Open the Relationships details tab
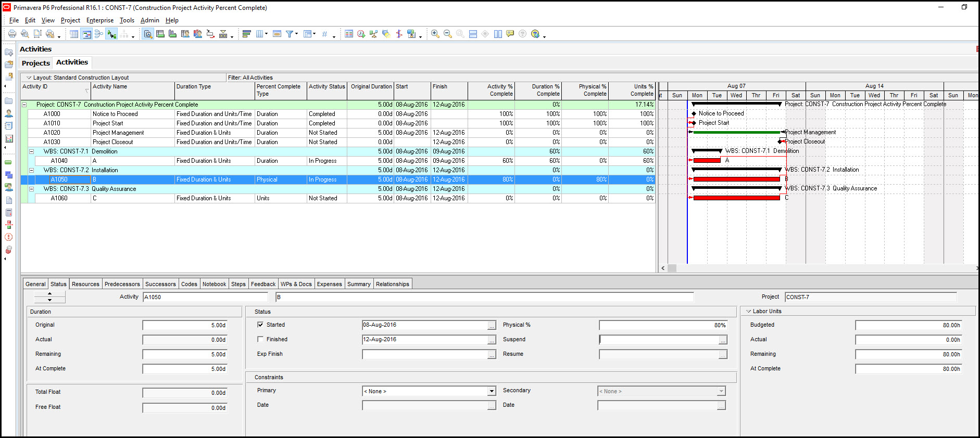This screenshot has width=980, height=438. pyautogui.click(x=393, y=284)
